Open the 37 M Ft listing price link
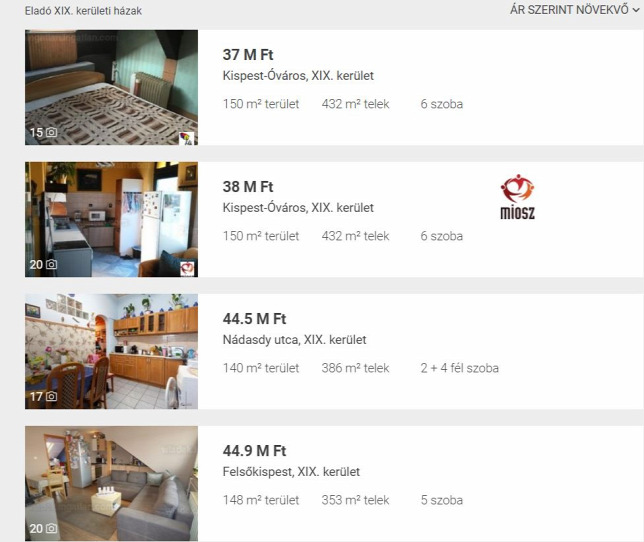 tap(248, 55)
